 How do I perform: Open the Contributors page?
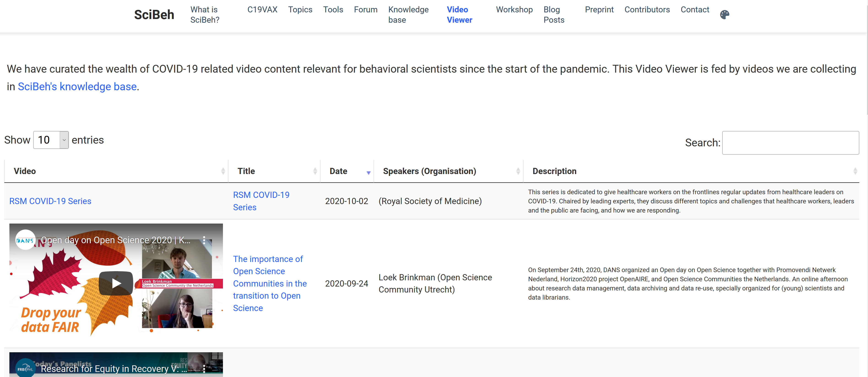(x=647, y=10)
